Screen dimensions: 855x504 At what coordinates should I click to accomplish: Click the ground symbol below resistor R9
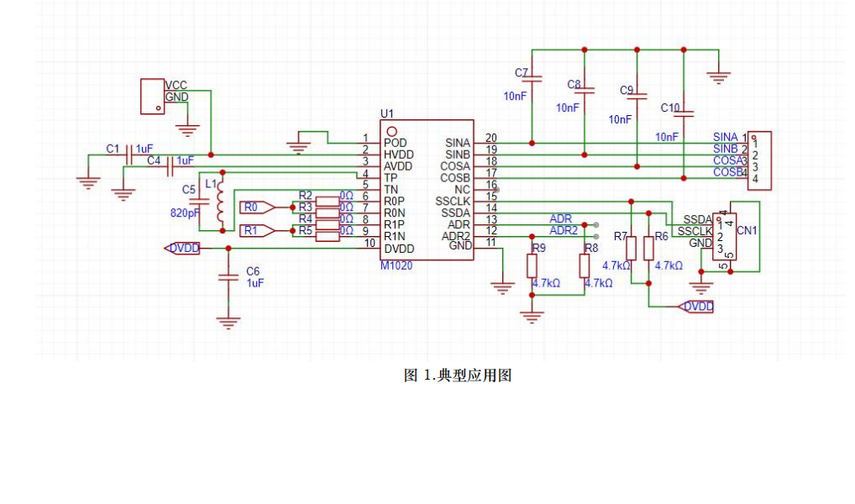531,317
